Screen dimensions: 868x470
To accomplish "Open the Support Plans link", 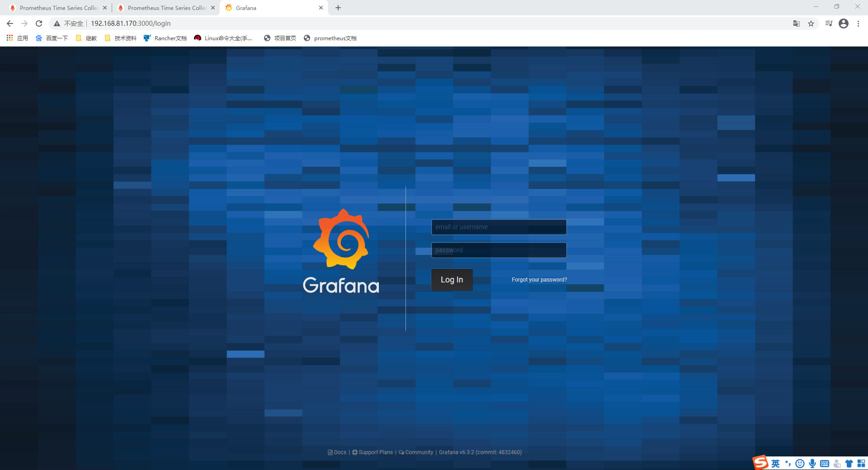I will click(x=373, y=452).
